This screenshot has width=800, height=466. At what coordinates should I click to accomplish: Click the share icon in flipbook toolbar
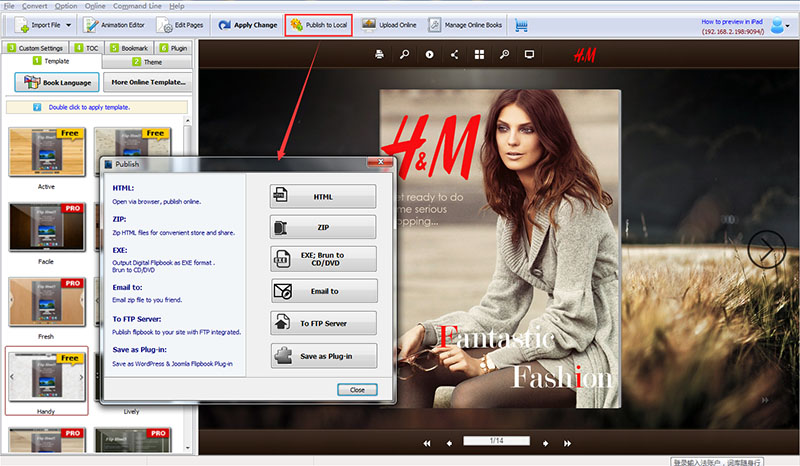coord(454,54)
